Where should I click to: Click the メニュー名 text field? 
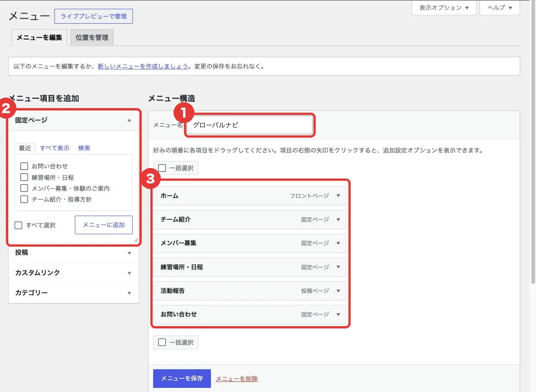tap(249, 125)
